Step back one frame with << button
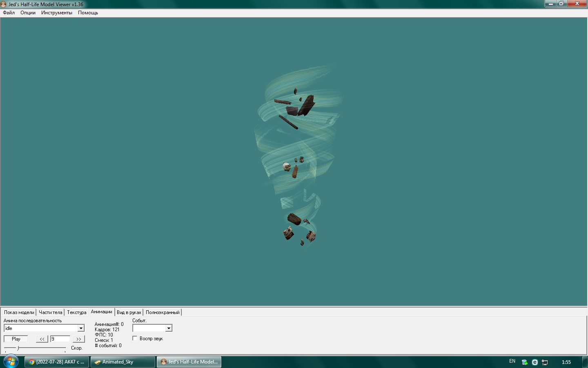The height and width of the screenshot is (368, 588). click(42, 339)
